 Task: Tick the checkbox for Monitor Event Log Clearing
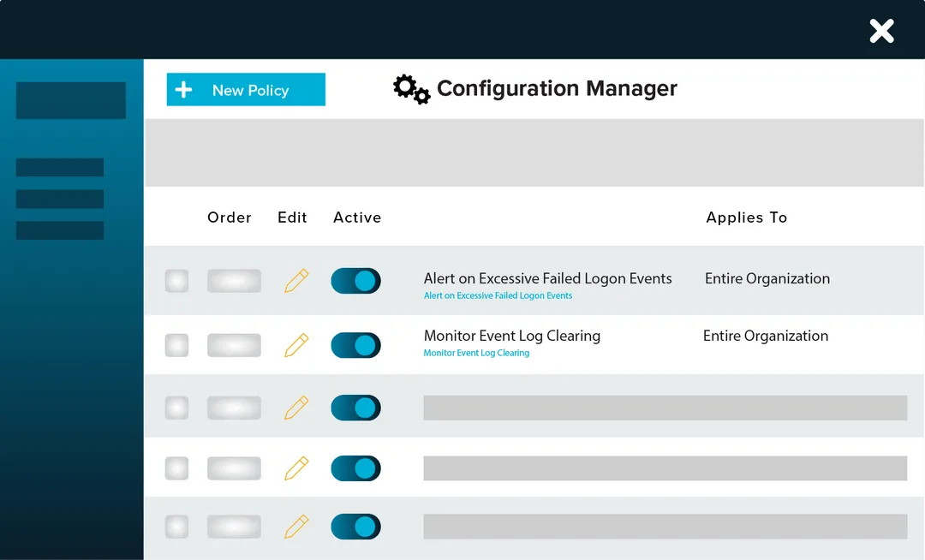coord(177,345)
